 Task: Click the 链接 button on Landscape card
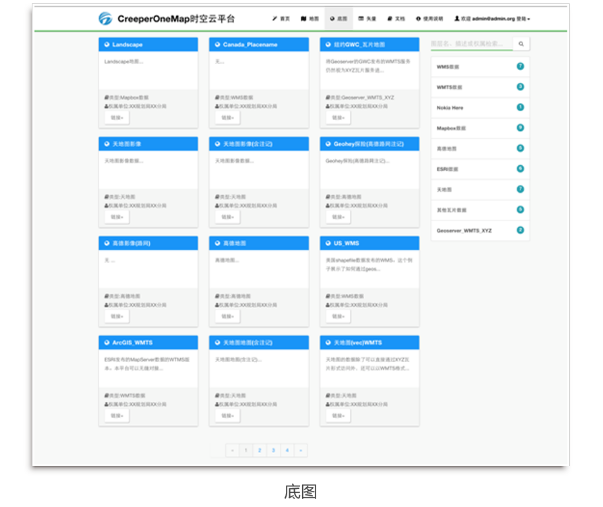pos(117,118)
